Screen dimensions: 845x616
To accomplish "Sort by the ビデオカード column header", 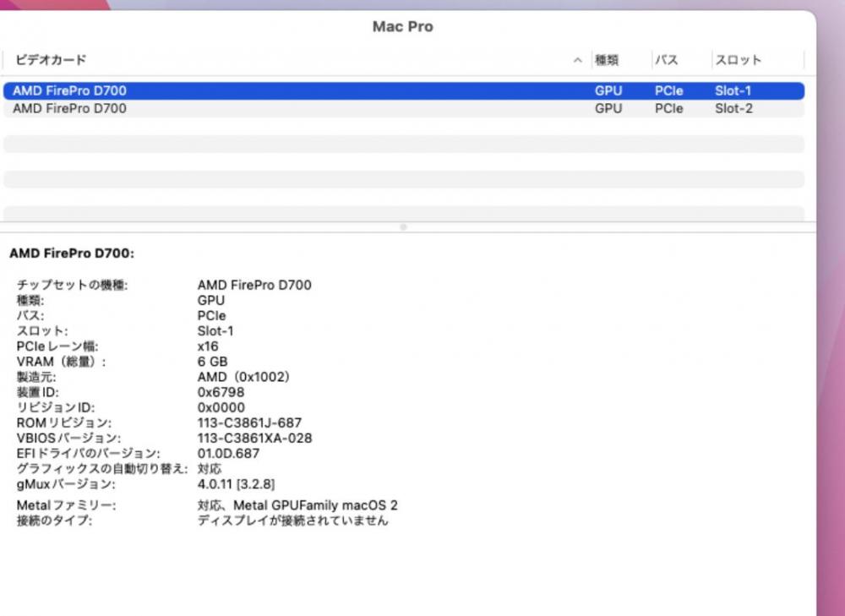I will pos(52,60).
